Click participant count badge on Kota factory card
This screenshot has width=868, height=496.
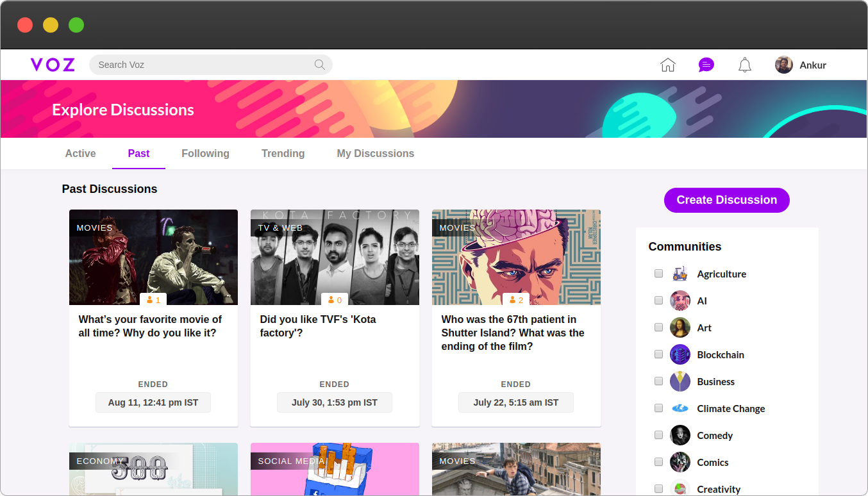pos(335,299)
